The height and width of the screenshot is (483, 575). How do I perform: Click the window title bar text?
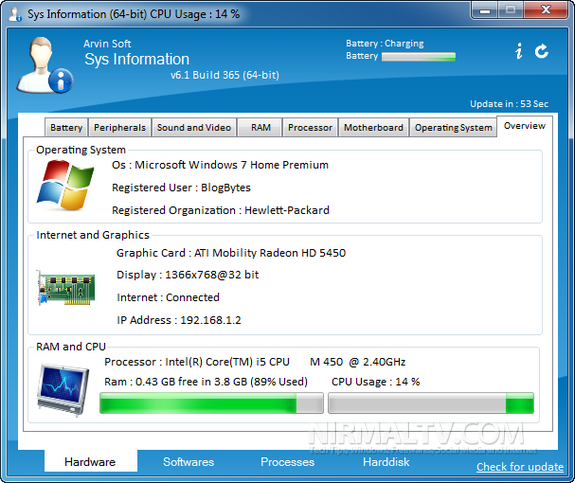[133, 14]
